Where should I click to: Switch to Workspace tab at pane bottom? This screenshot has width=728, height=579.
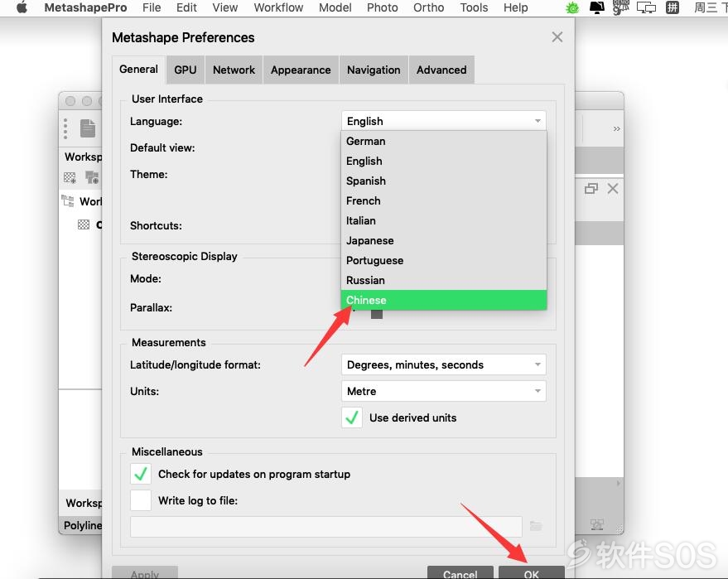[x=83, y=503]
